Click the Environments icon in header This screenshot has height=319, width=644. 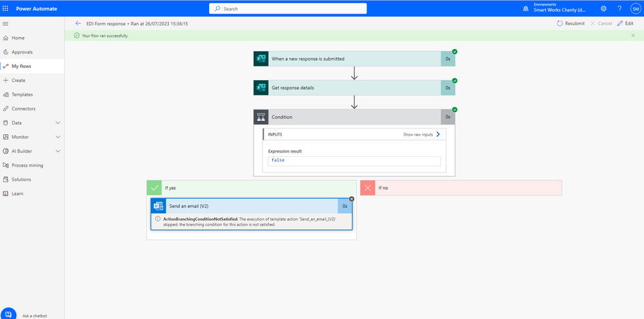525,8
